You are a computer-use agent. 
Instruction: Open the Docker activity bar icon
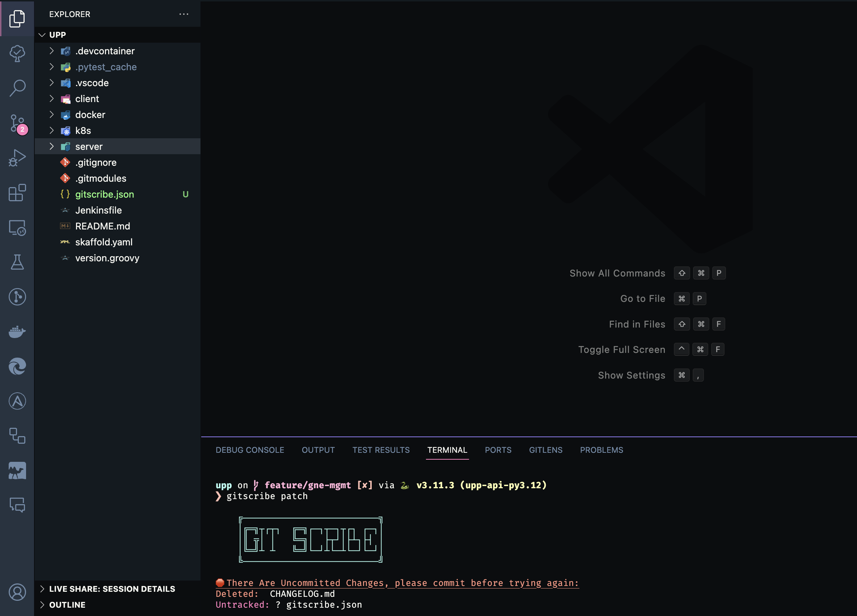[x=17, y=332]
